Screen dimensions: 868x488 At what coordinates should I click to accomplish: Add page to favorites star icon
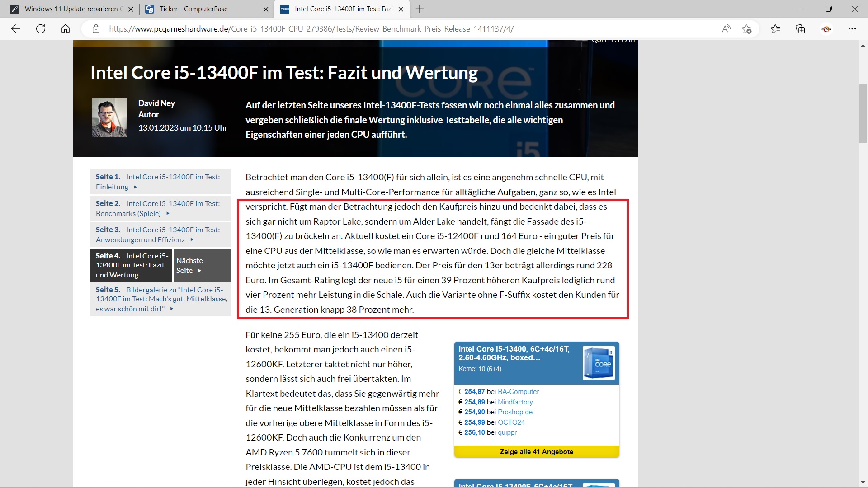coord(746,29)
